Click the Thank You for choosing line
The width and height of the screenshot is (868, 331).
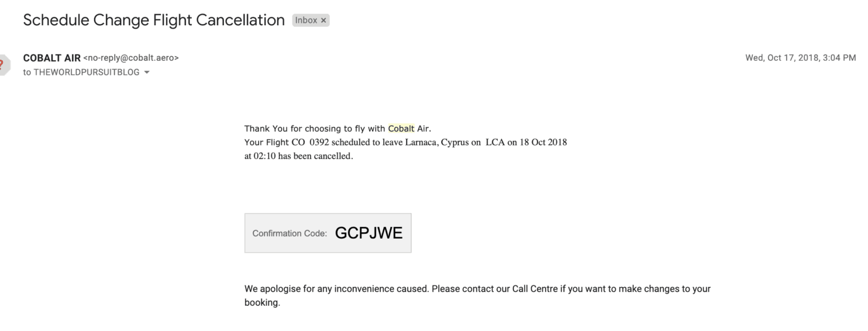[x=337, y=129]
